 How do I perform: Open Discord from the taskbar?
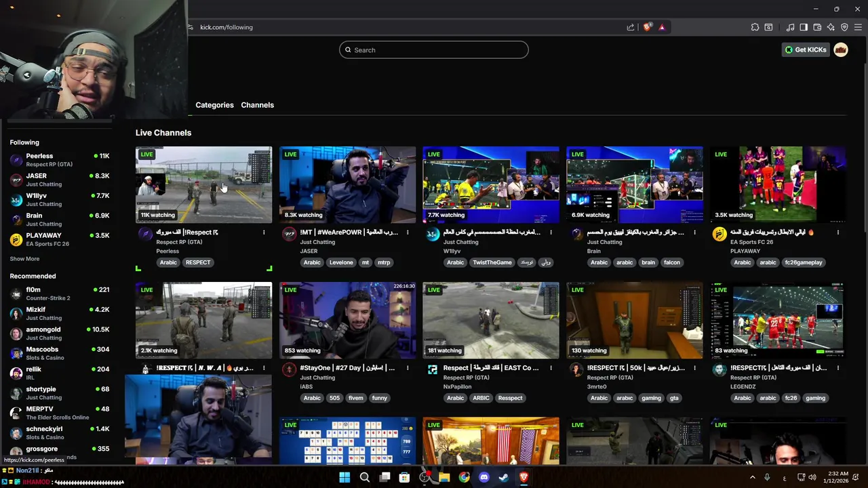coord(484,477)
